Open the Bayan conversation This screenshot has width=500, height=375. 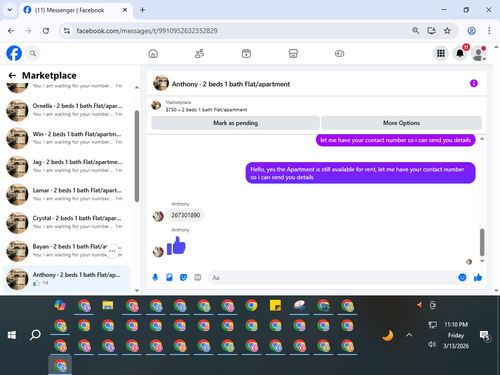pos(67,251)
